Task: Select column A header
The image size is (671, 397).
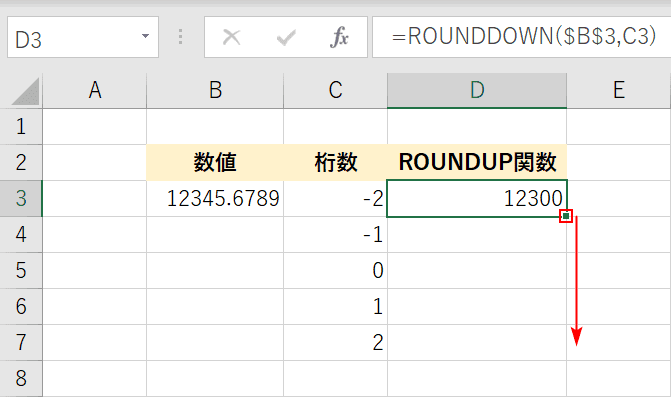Action: [x=95, y=90]
